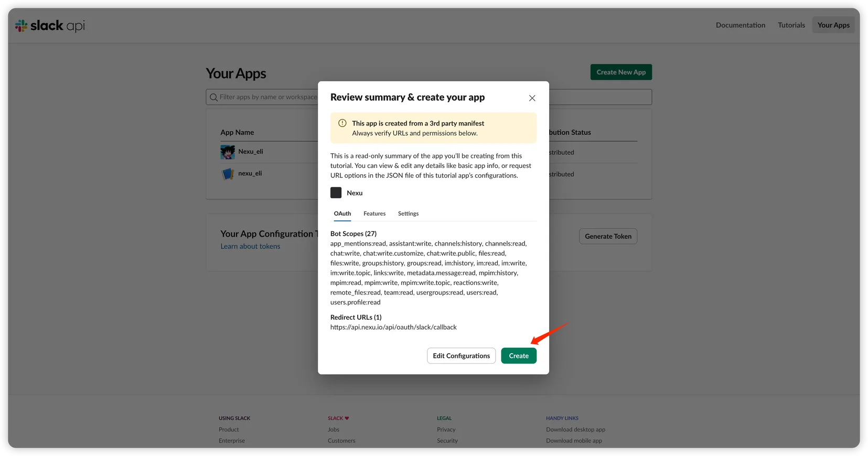Click the LEGAL footer heading

[444, 419]
